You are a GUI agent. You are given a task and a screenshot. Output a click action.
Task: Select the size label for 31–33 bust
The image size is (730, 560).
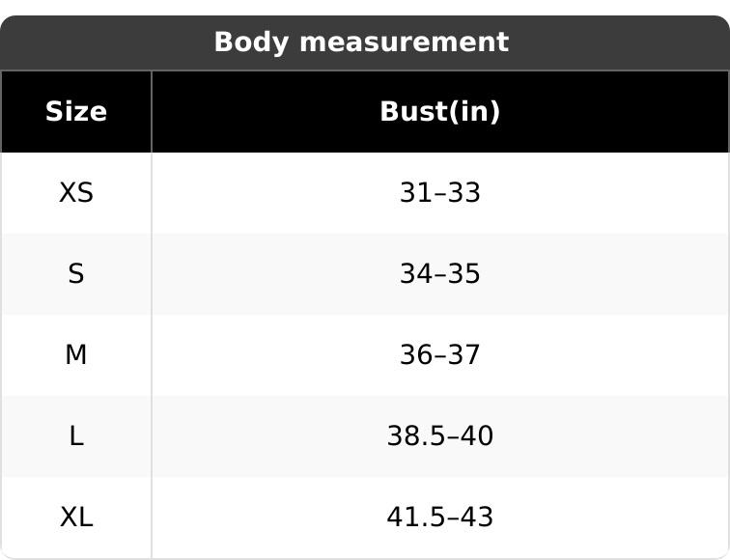pyautogui.click(x=76, y=193)
